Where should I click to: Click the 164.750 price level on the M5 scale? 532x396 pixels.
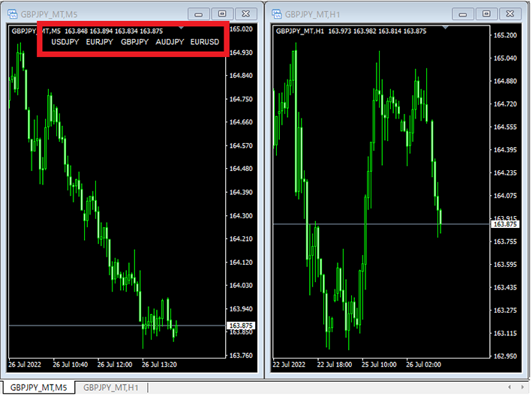(x=241, y=99)
